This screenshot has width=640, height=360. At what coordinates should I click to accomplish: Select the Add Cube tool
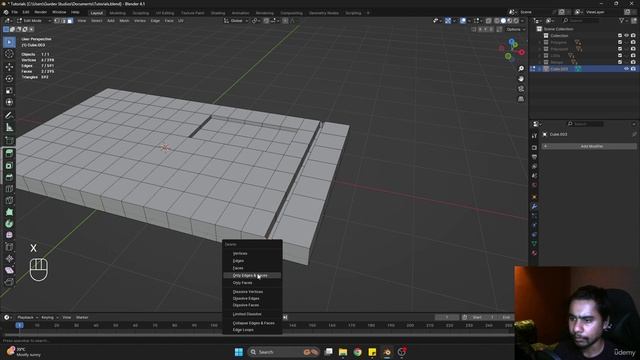coord(9,141)
